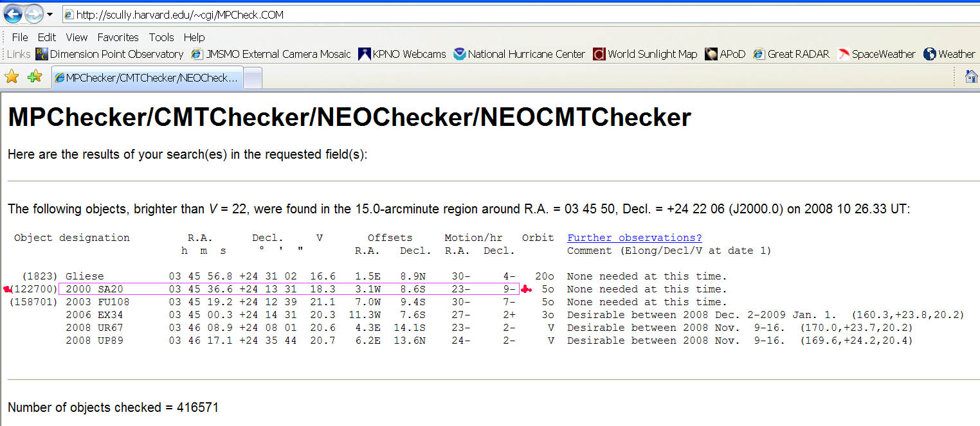The width and height of the screenshot is (980, 426).
Task: Open the Favorites menu
Action: (x=118, y=37)
